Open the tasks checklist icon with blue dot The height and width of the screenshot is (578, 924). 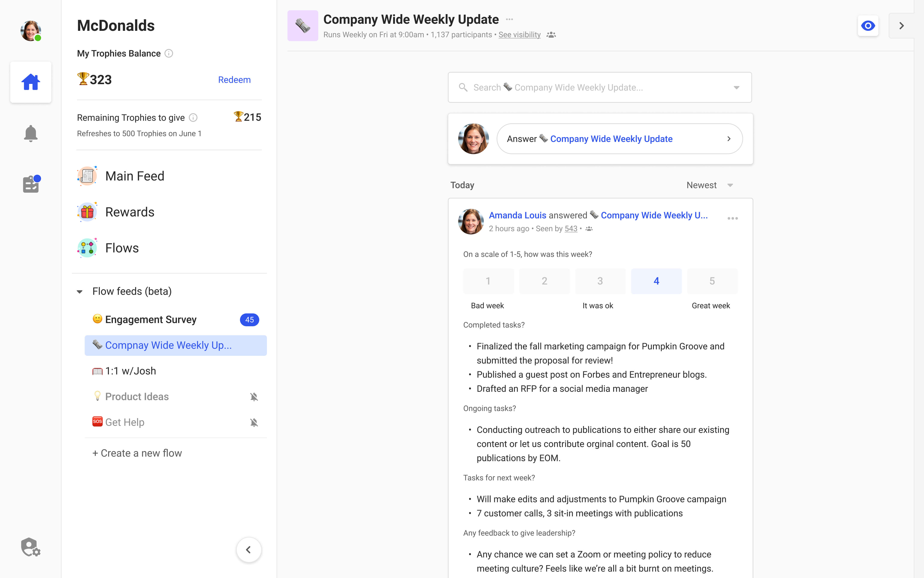pos(31,184)
